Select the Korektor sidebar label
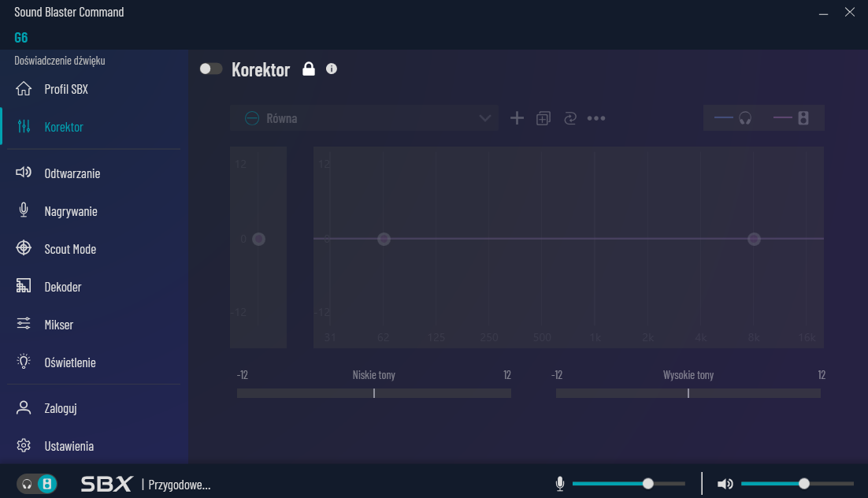The width and height of the screenshot is (868, 498). (64, 127)
